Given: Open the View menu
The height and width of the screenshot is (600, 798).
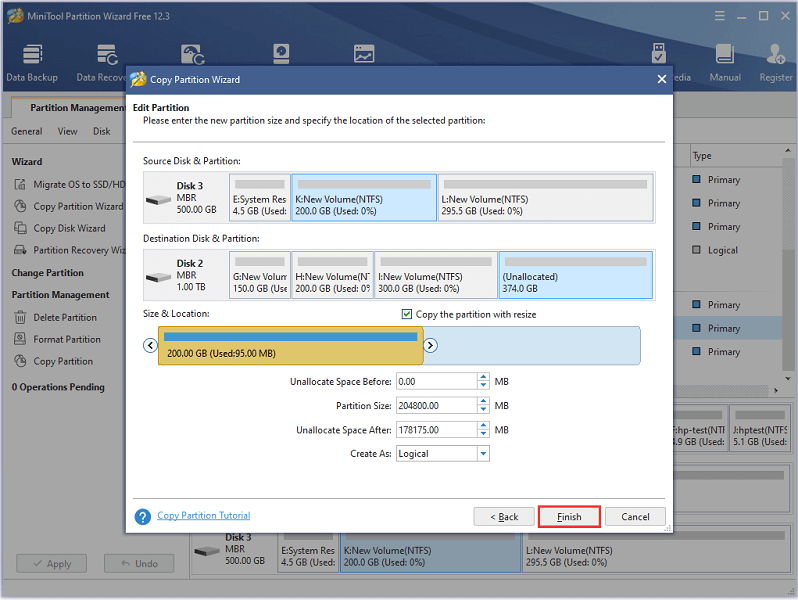Looking at the screenshot, I should [67, 131].
